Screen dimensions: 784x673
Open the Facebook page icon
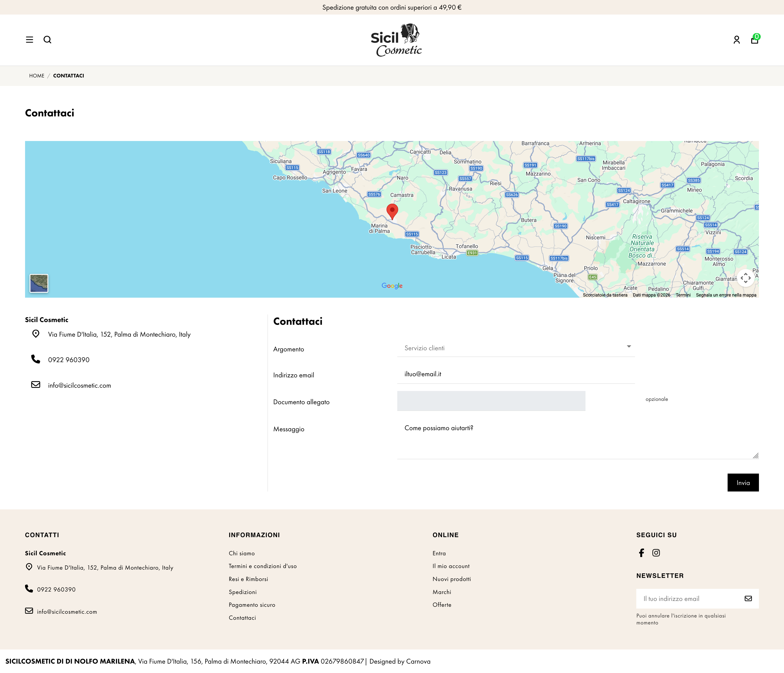(x=641, y=553)
